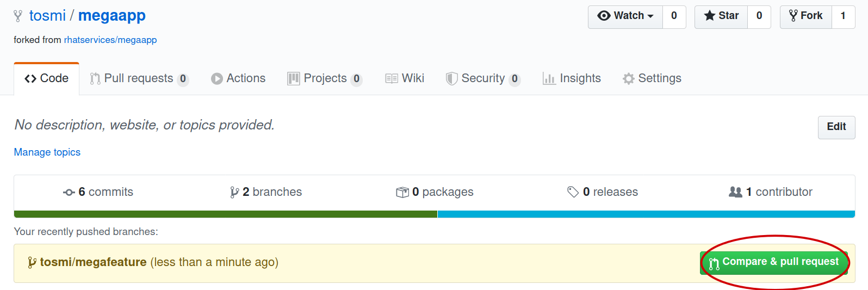Click the Security shield icon
This screenshot has height=290, width=868.
(x=451, y=79)
